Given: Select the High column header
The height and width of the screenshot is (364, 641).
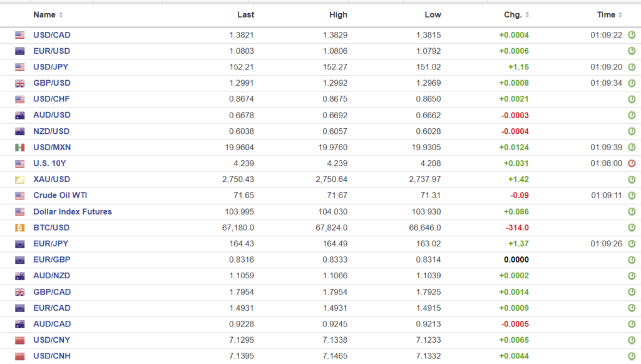Looking at the screenshot, I should 338,15.
